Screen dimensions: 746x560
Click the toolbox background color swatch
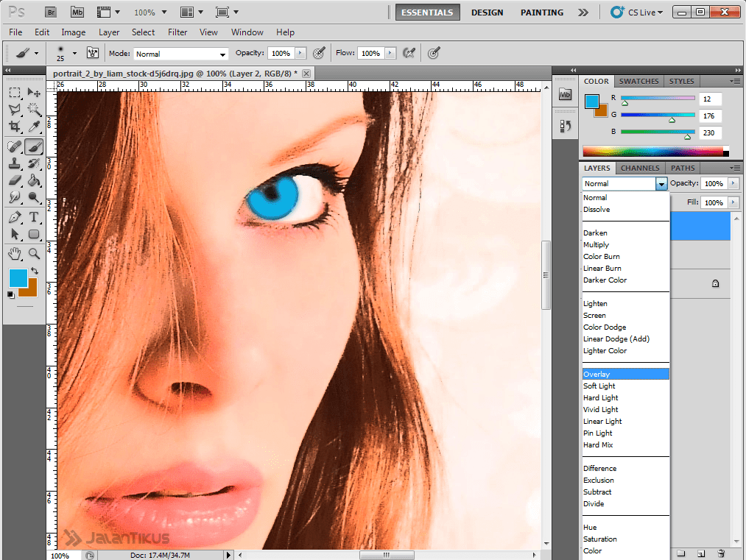(31, 291)
